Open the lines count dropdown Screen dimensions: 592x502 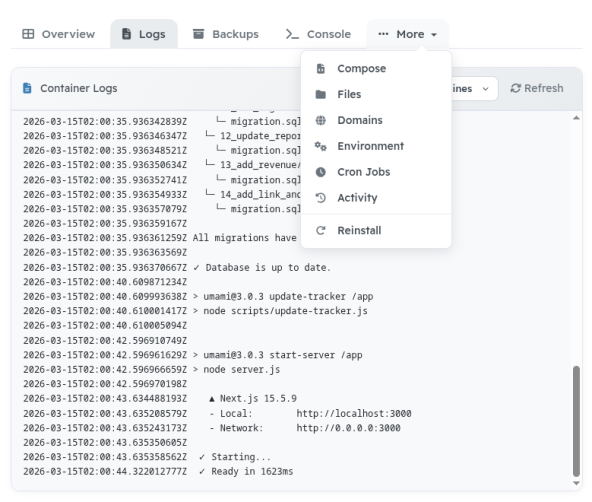point(474,89)
